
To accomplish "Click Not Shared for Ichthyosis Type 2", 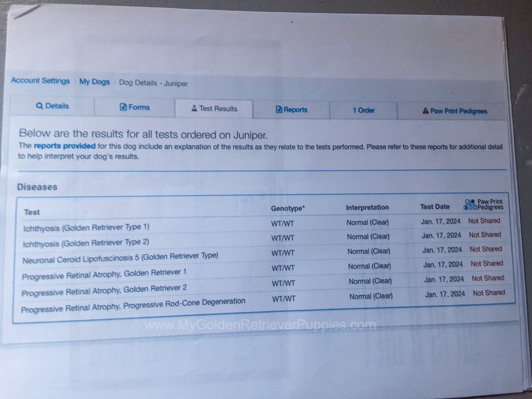I will click(485, 235).
